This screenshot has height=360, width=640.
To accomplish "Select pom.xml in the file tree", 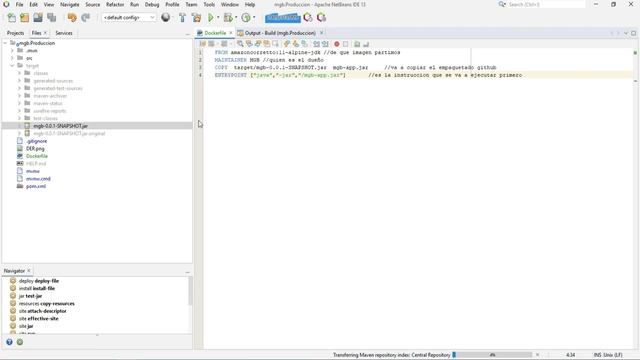I will coord(36,186).
